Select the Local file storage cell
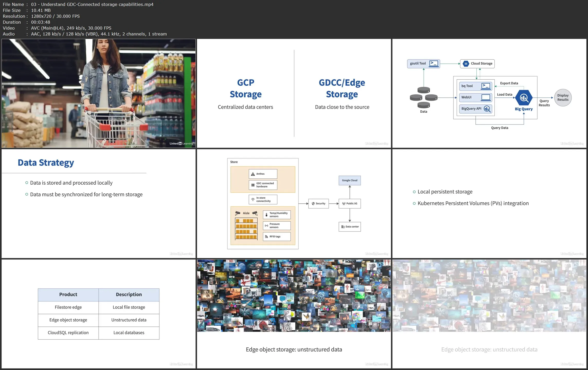Image resolution: width=588 pixels, height=370 pixels. pyautogui.click(x=129, y=307)
